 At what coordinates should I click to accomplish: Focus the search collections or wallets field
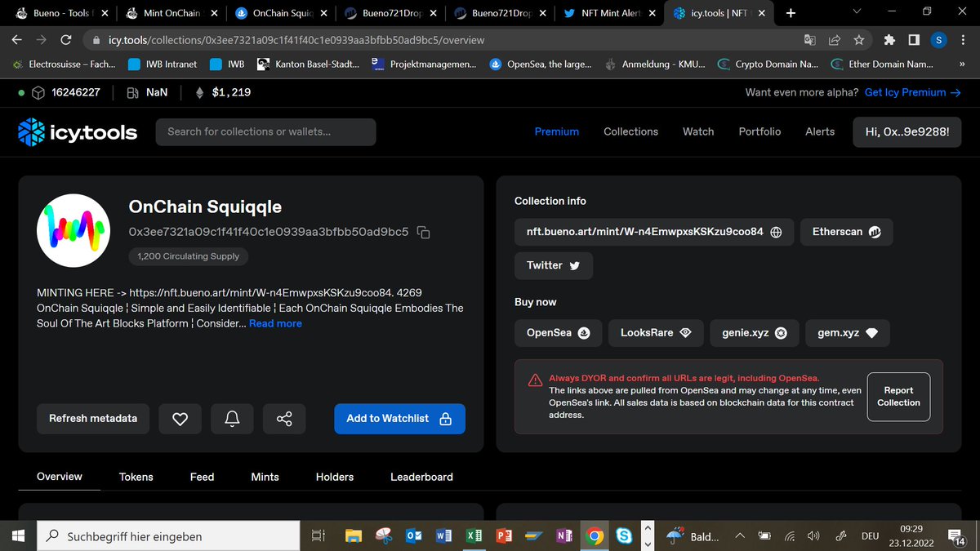tap(265, 131)
